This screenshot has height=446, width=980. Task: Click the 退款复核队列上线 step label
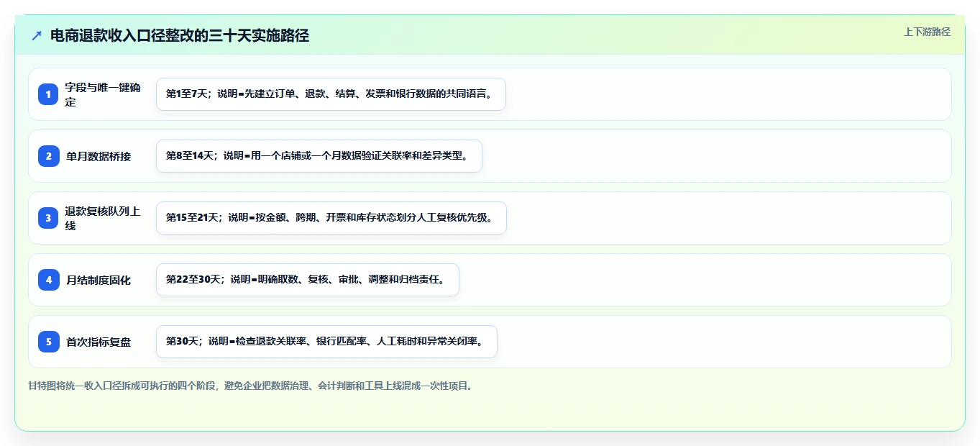click(103, 218)
